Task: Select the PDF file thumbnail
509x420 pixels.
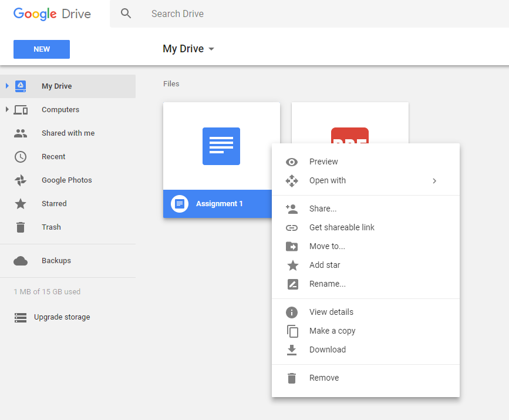Action: (350, 123)
